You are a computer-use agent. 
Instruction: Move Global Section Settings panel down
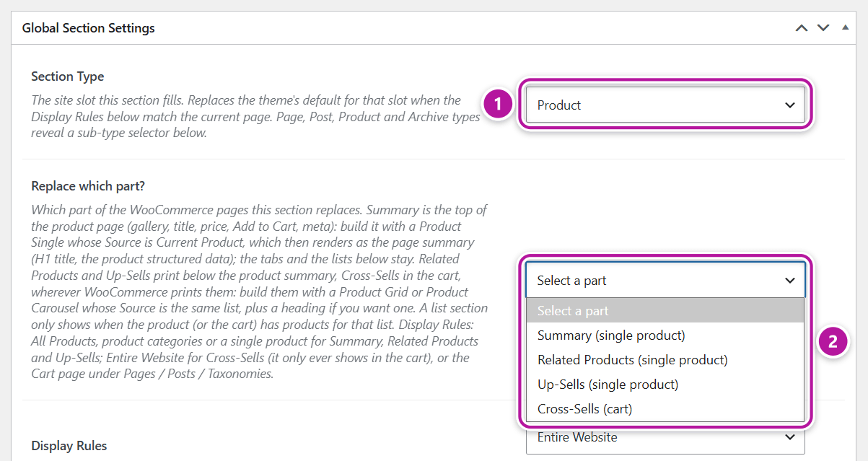point(823,28)
